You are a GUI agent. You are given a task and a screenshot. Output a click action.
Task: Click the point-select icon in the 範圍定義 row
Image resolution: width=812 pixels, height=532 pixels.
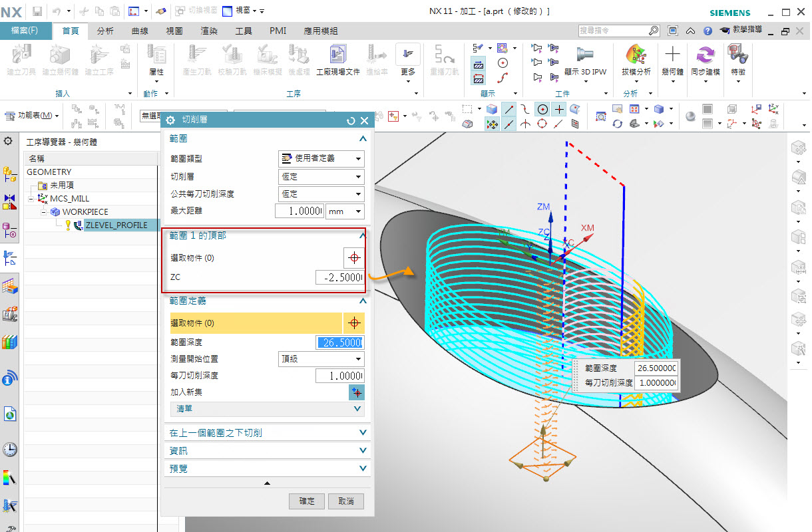(x=354, y=323)
